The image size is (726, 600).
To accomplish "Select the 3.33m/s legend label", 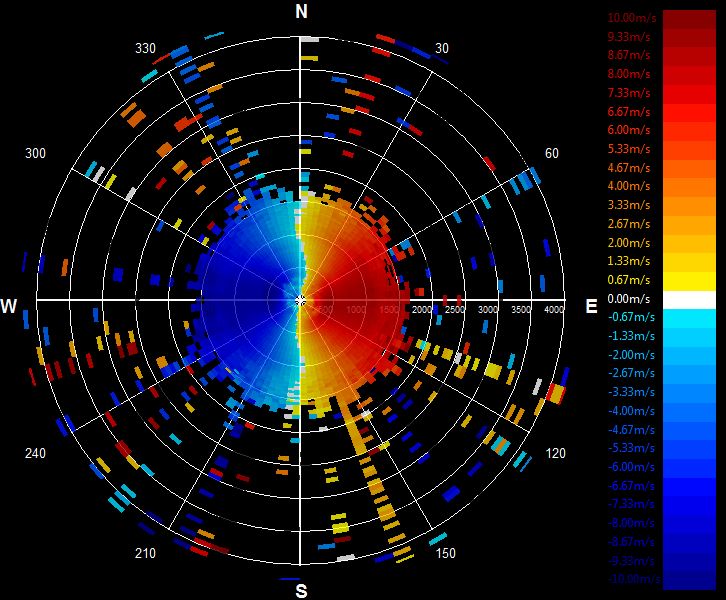I will [x=629, y=205].
